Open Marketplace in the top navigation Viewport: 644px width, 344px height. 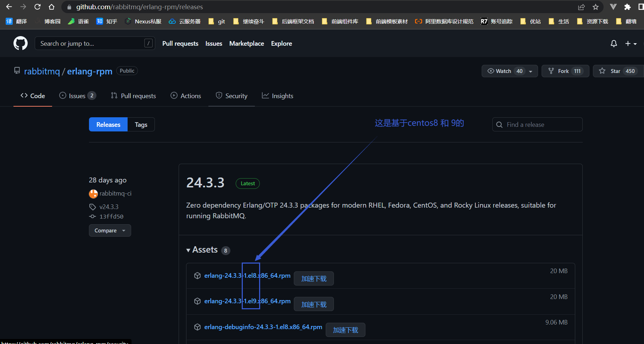(x=247, y=43)
